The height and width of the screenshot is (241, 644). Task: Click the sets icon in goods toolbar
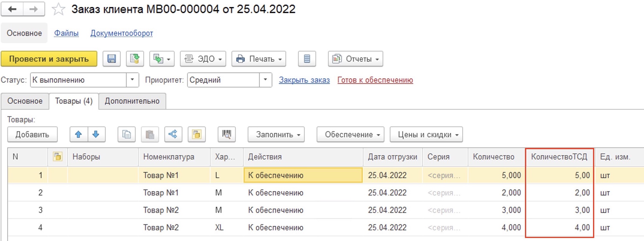tap(197, 134)
